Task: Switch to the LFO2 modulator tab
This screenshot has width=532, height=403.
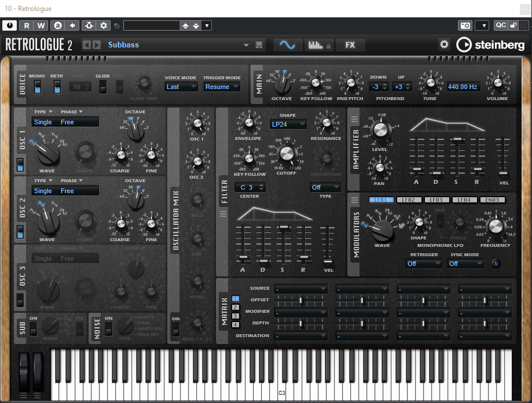Action: tap(408, 200)
